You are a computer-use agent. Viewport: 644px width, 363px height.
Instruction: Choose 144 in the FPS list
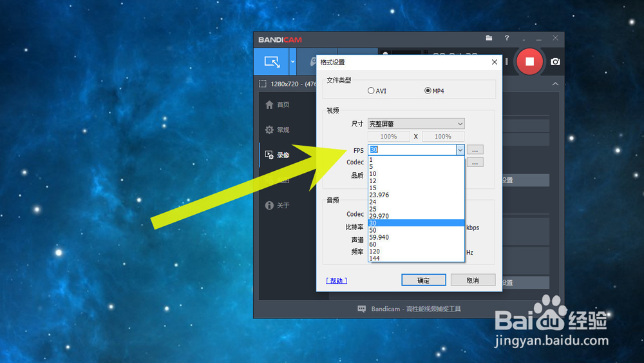coord(416,258)
